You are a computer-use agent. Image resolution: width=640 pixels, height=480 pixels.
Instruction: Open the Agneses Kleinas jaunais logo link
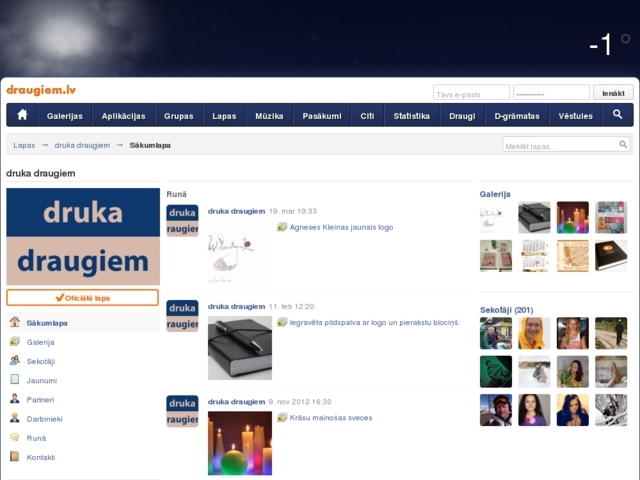[342, 227]
